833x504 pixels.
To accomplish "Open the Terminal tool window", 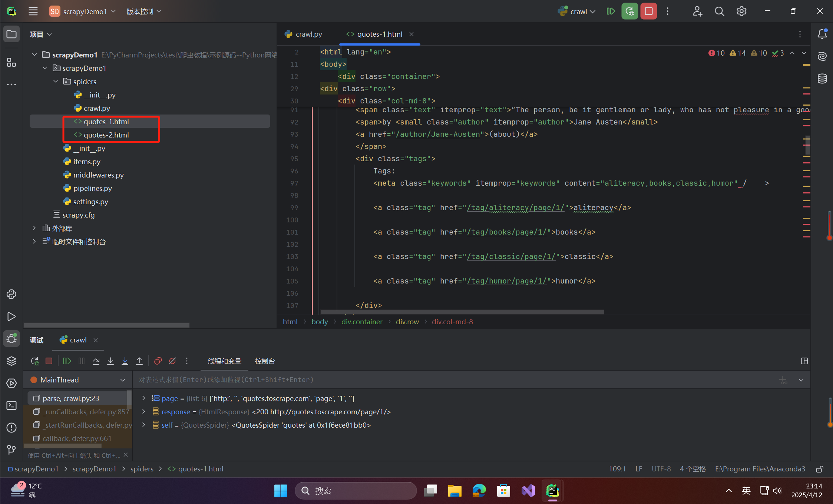I will point(11,405).
